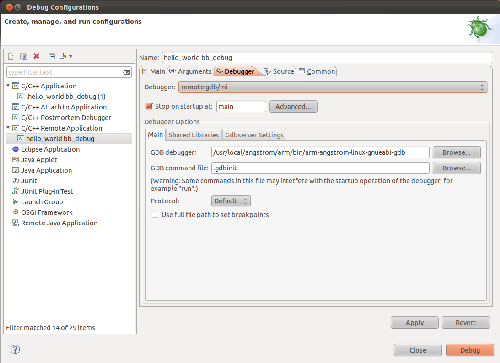Select JUnit configuration type
This screenshot has width=500, height=363.
click(x=29, y=181)
